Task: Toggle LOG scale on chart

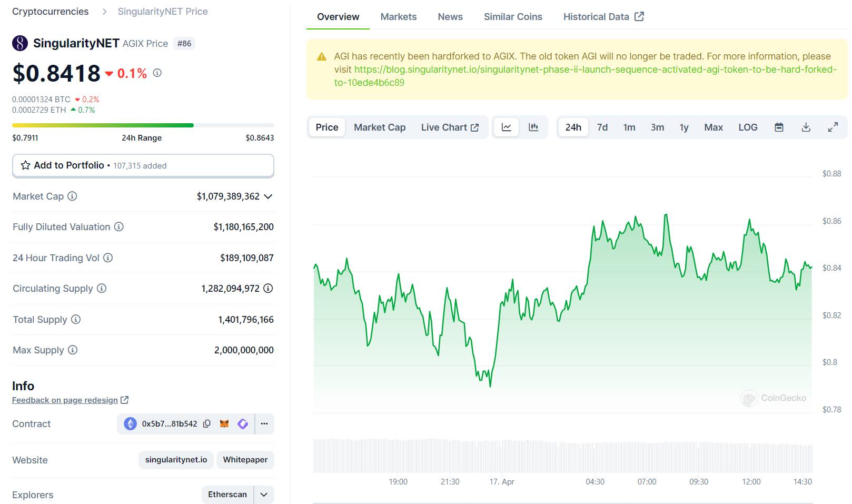Action: pos(748,127)
